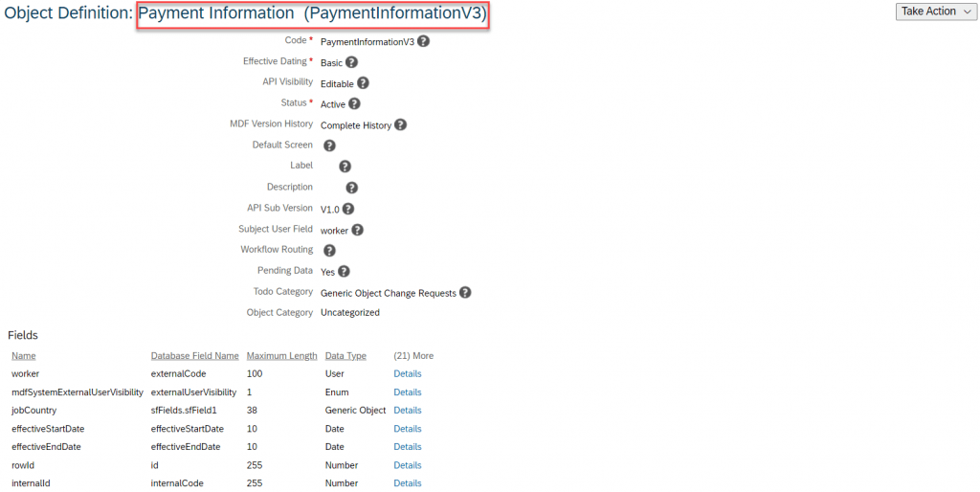The height and width of the screenshot is (492, 980).
Task: Click help icon for Workflow Routing
Action: (329, 250)
